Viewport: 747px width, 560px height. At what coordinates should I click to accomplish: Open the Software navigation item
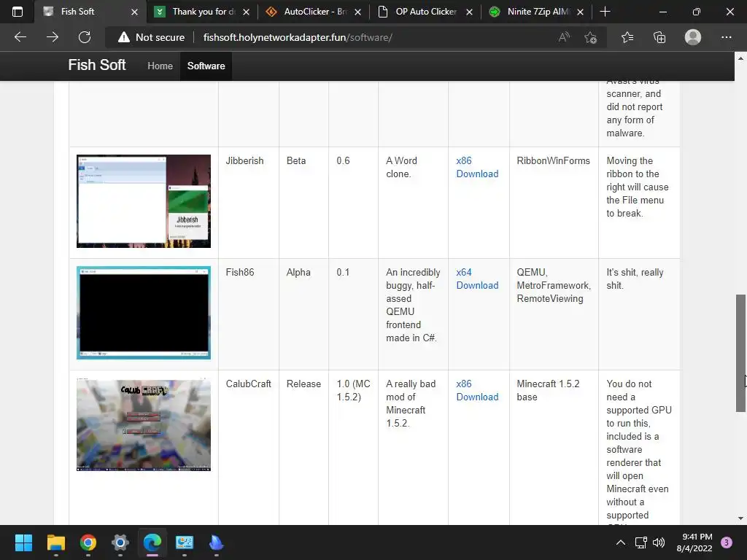coord(206,66)
